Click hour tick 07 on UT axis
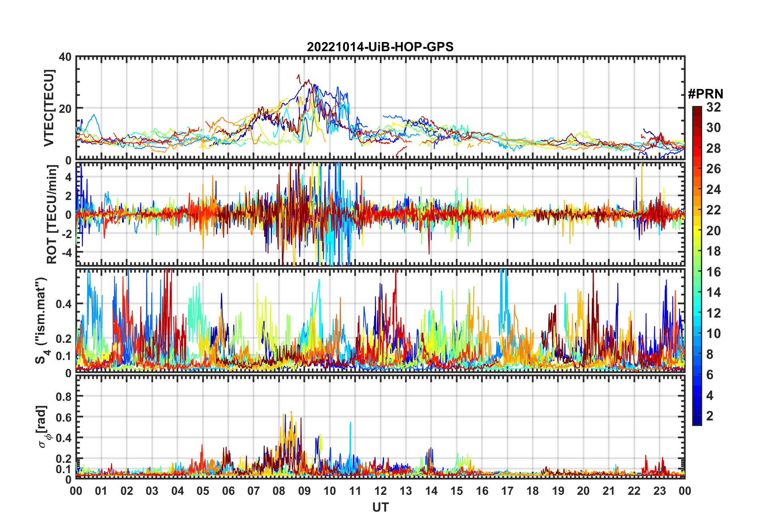The image size is (761, 532). (254, 491)
